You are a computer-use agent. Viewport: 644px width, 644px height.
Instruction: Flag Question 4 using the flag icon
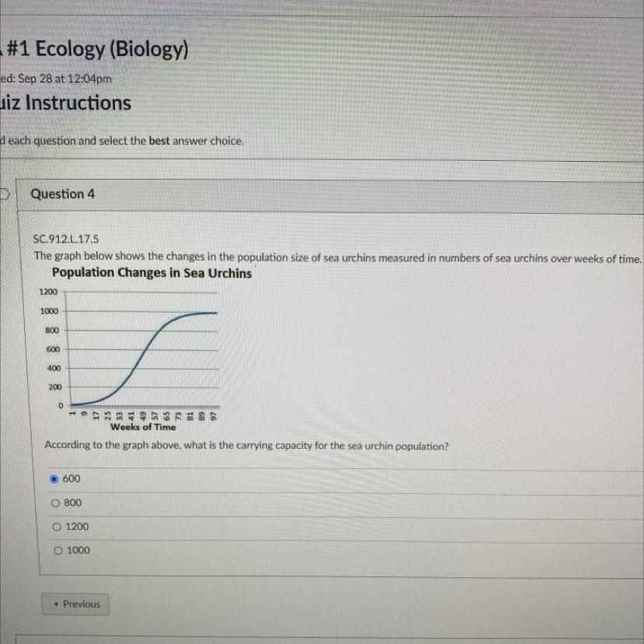click(5, 194)
